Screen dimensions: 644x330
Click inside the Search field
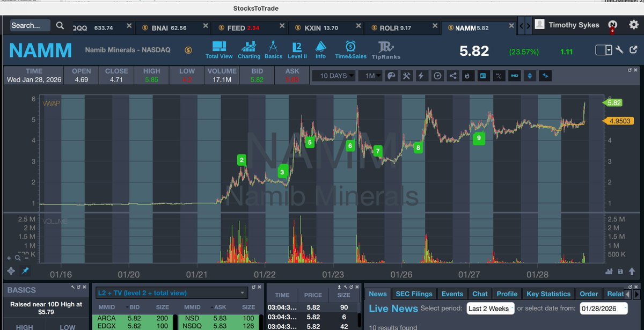pyautogui.click(x=30, y=25)
